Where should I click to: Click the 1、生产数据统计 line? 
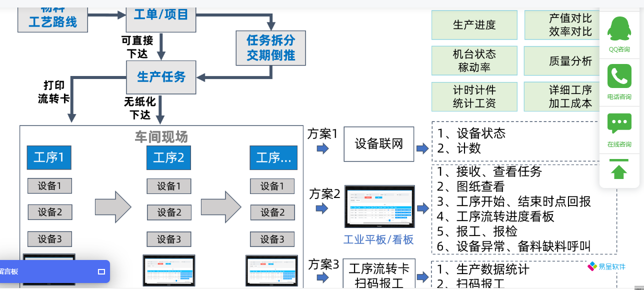(483, 269)
